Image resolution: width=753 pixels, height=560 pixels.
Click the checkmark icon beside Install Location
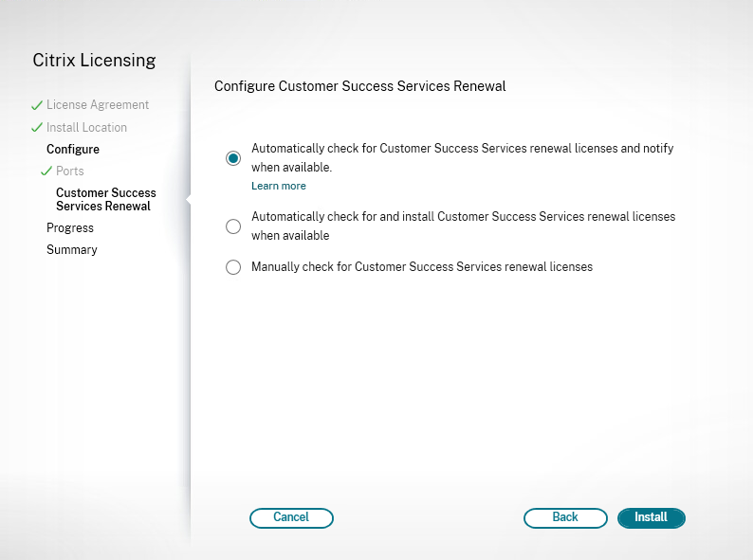37,128
